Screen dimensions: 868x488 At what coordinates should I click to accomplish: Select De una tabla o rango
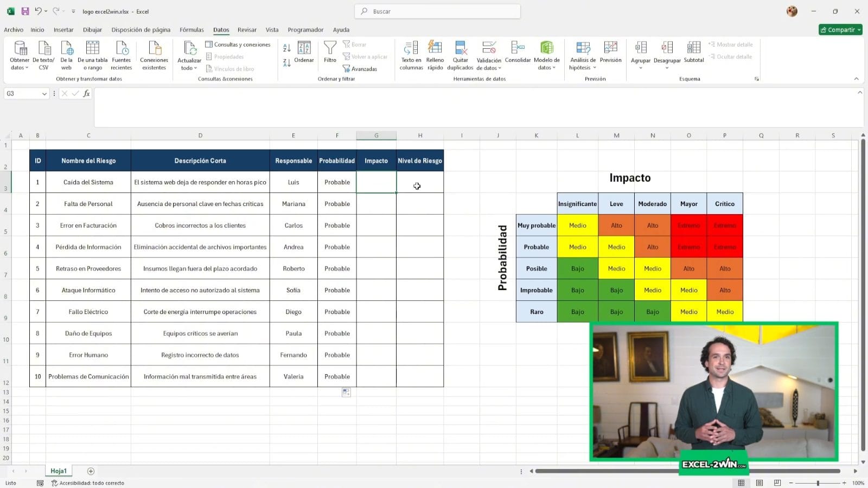point(93,55)
